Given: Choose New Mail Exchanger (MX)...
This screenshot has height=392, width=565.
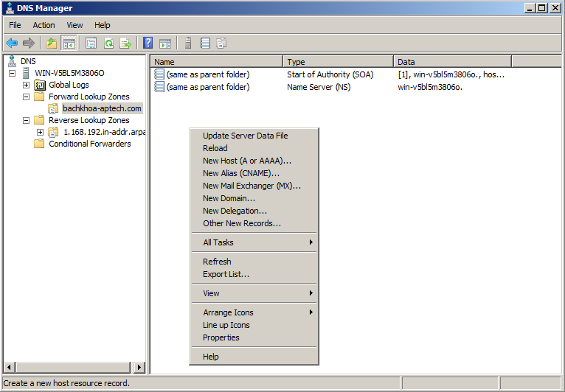Looking at the screenshot, I should point(254,186).
